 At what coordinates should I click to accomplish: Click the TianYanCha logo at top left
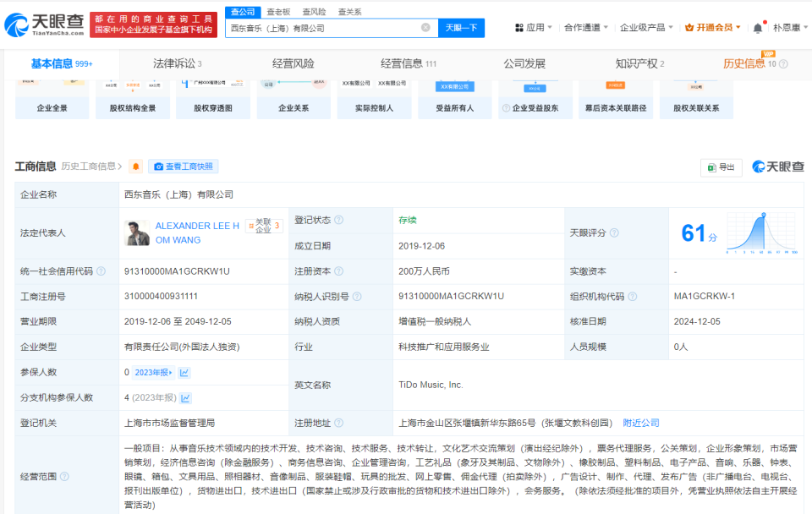click(x=44, y=25)
